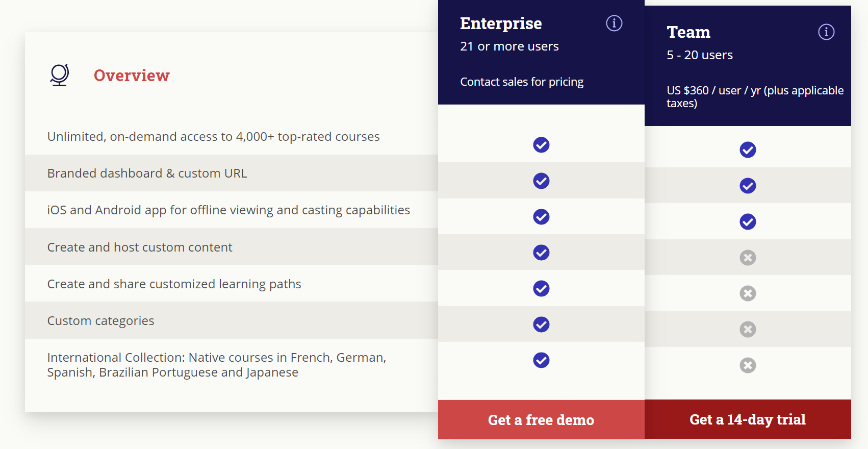Click Enterprise checkmark for Custom categories
The width and height of the screenshot is (868, 449).
[541, 325]
